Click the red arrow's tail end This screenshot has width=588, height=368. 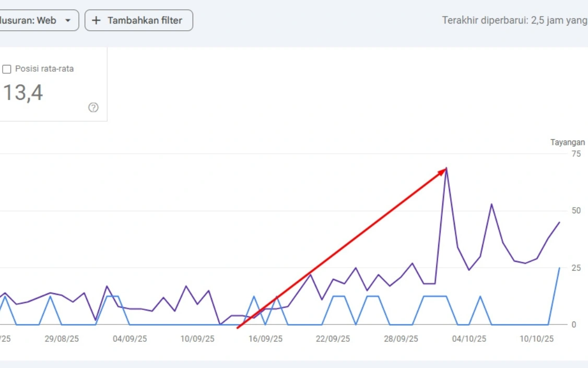pyautogui.click(x=238, y=327)
